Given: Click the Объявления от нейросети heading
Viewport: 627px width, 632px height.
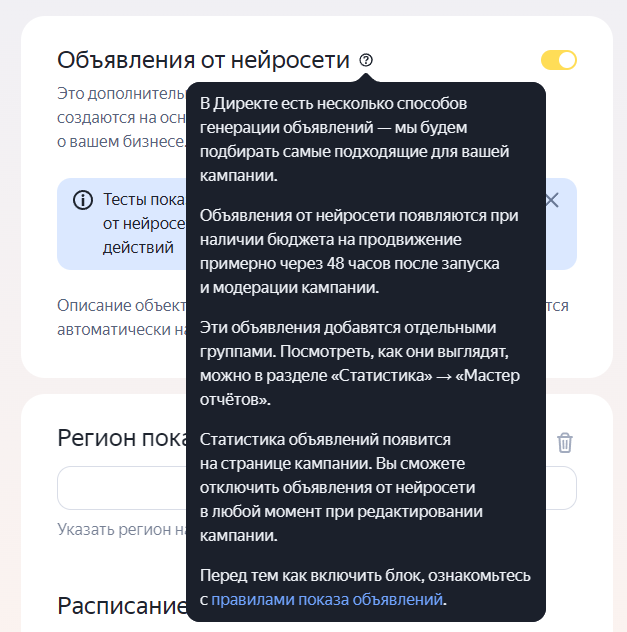Looking at the screenshot, I should [x=203, y=60].
